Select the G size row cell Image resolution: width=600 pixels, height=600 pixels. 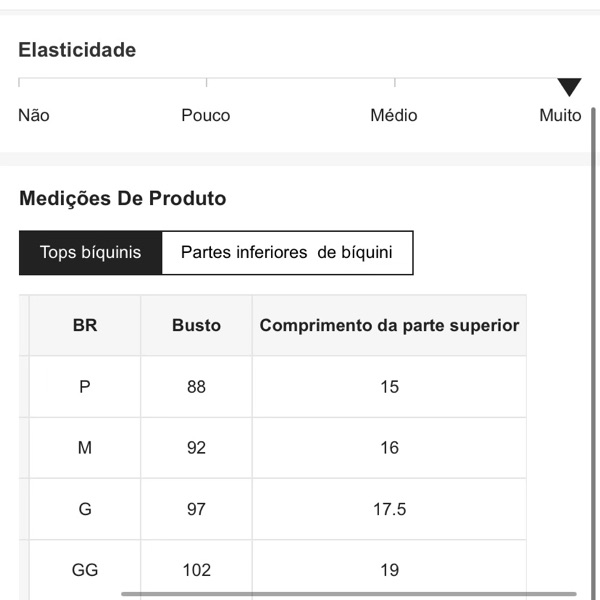pos(85,509)
